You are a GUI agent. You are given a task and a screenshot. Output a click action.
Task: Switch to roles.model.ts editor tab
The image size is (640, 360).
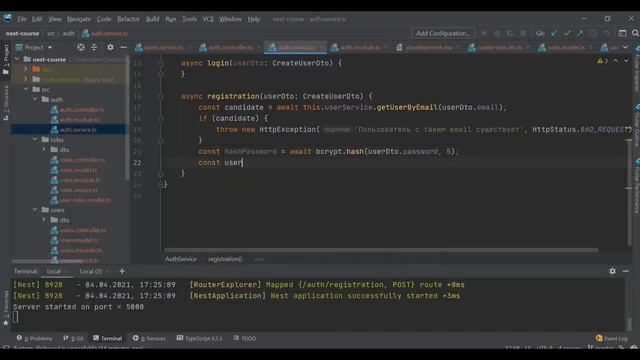pyautogui.click(x=566, y=47)
